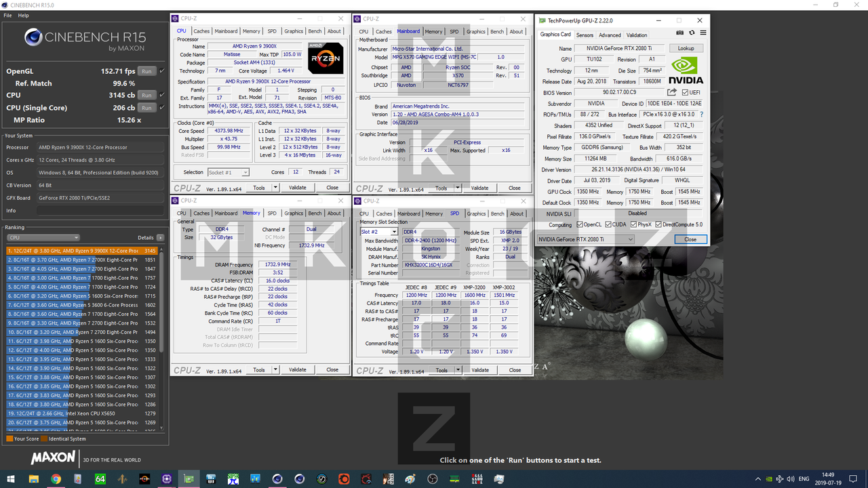Open the Slot #2 memory slot dropdown
The image size is (868, 488).
tap(378, 232)
